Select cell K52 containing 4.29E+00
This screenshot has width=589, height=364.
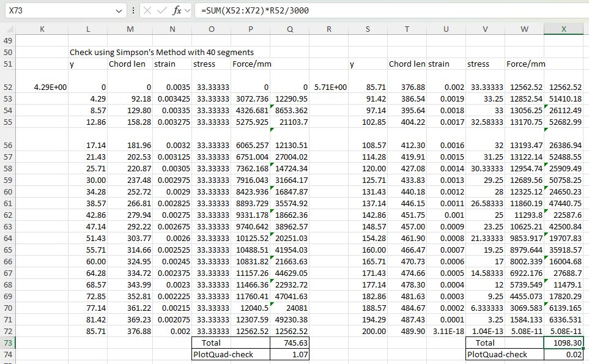(x=42, y=87)
